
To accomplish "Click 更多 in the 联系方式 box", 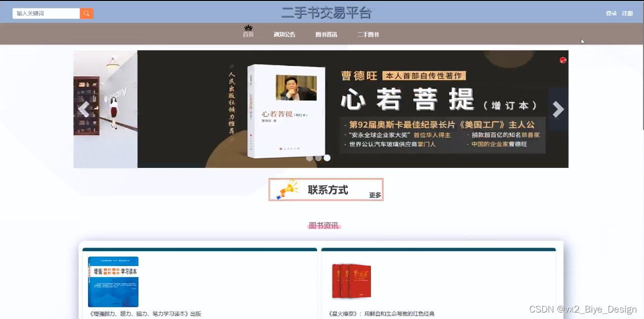I will [375, 195].
